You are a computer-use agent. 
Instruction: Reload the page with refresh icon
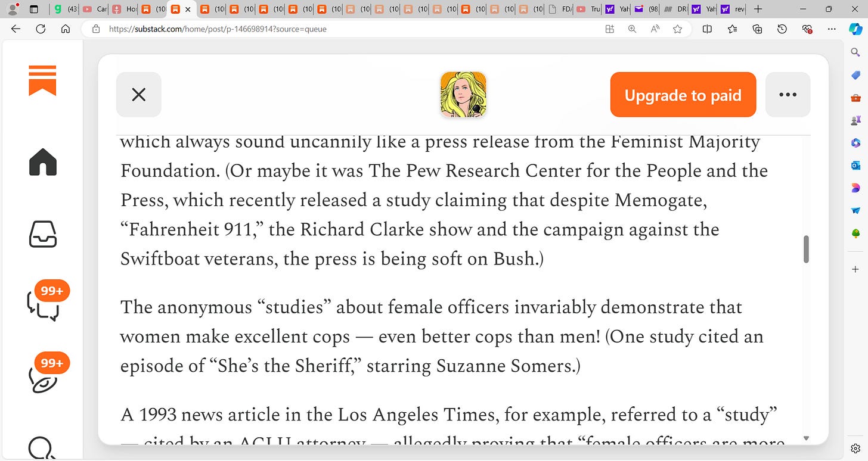[x=41, y=29]
